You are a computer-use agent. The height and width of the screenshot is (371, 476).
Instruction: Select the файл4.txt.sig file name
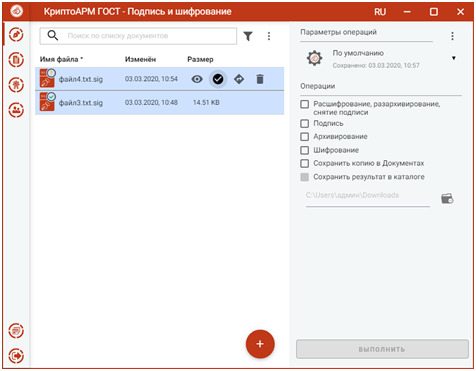pos(81,79)
